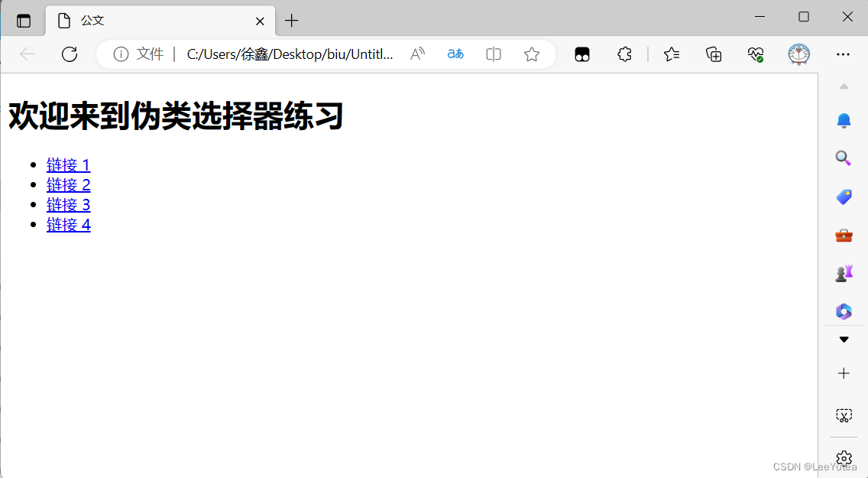This screenshot has height=478, width=868.
Task: Launch Microsoft 365 Copilot from the sidebar
Action: tap(844, 311)
